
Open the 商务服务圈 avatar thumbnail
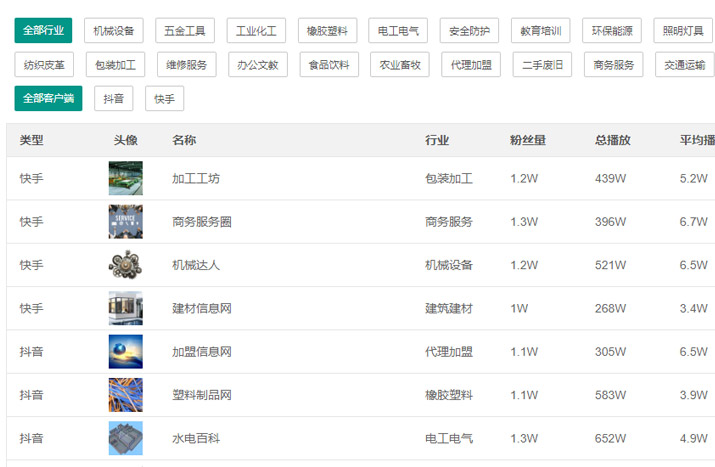(x=125, y=222)
